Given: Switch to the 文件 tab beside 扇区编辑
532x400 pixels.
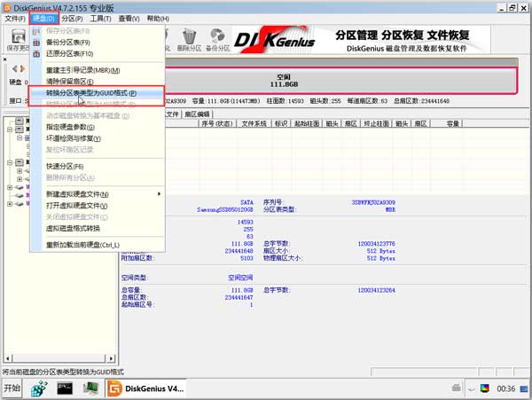Looking at the screenshot, I should pyautogui.click(x=172, y=114).
